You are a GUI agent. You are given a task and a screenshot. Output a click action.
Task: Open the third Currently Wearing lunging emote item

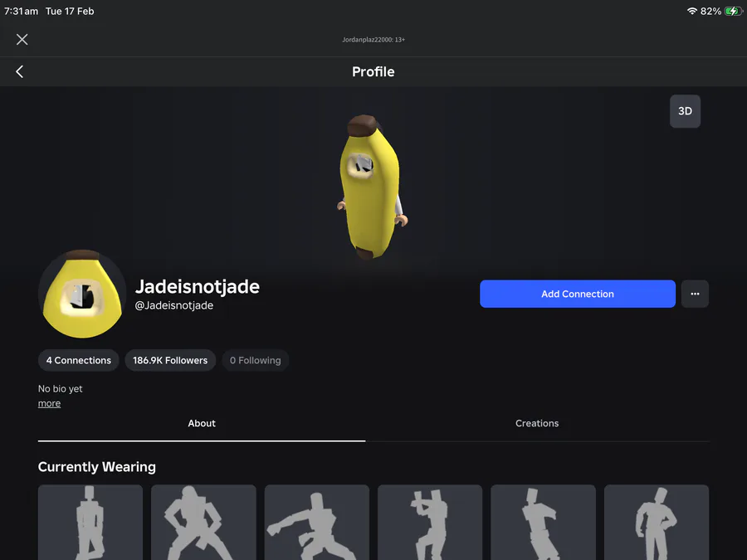coord(317,523)
